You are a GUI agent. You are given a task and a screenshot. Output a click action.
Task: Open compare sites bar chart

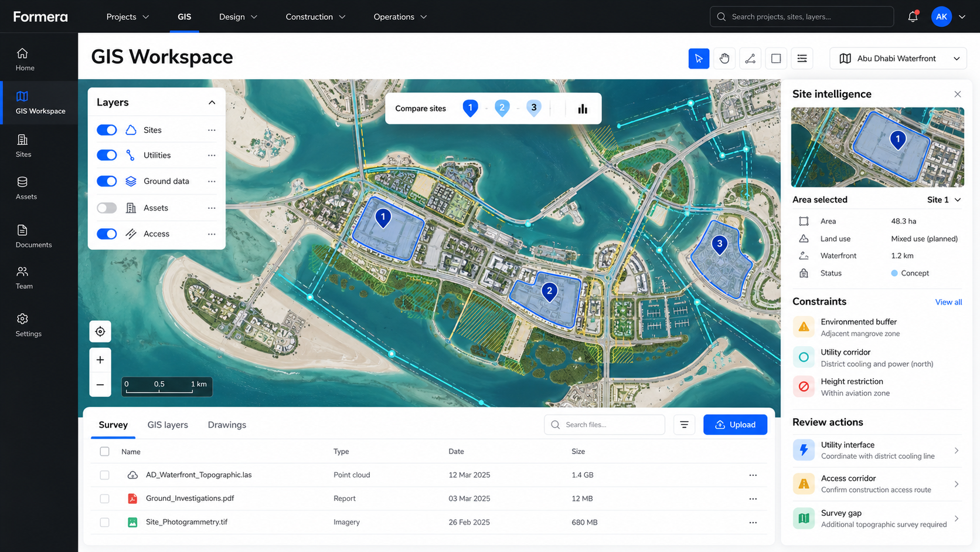[x=583, y=109]
